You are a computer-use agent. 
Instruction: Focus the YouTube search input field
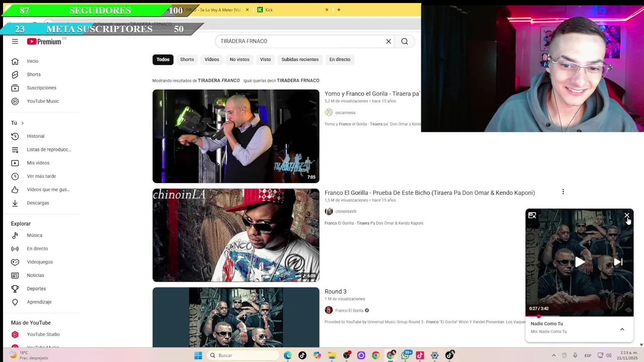[x=299, y=41]
